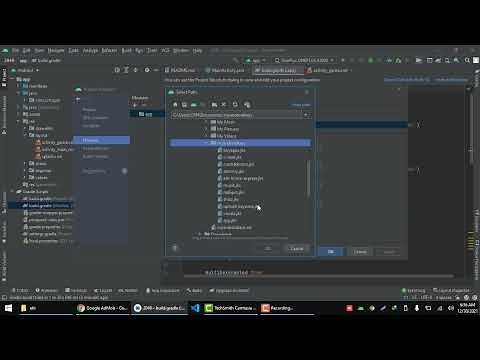The image size is (480, 360).
Task: Open the app run configuration dropdown
Action: 256,60
